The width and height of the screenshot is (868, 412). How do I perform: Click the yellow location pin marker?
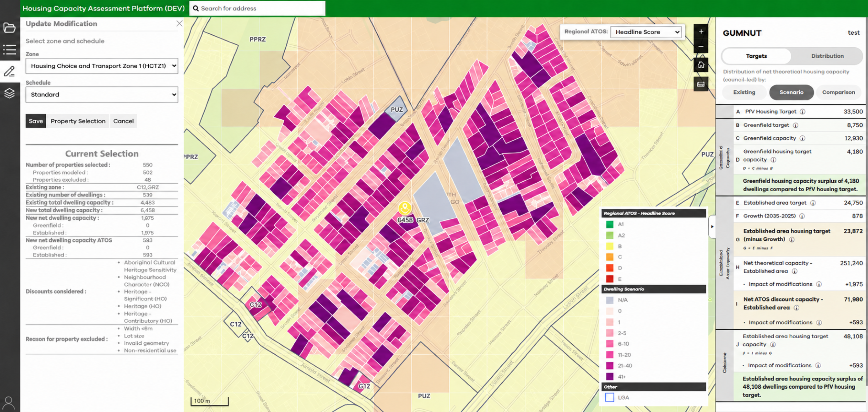(405, 208)
